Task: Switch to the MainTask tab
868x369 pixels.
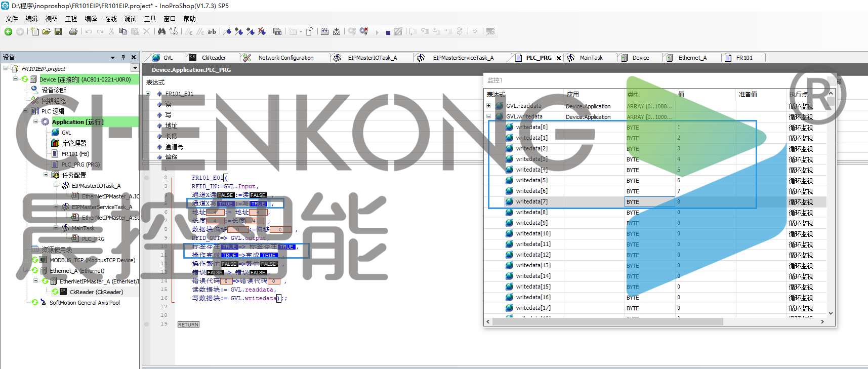Action: [591, 58]
